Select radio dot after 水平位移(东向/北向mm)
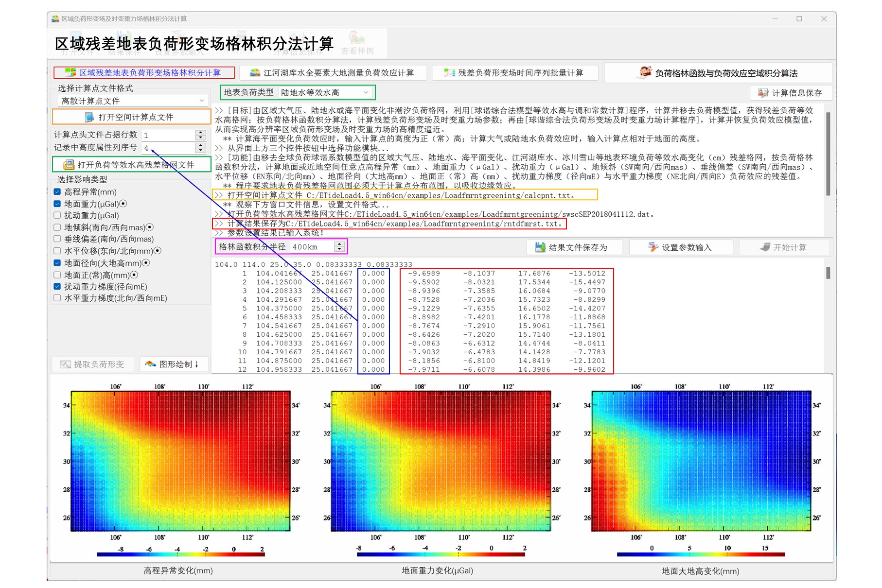This screenshot has width=882, height=588. click(x=158, y=251)
